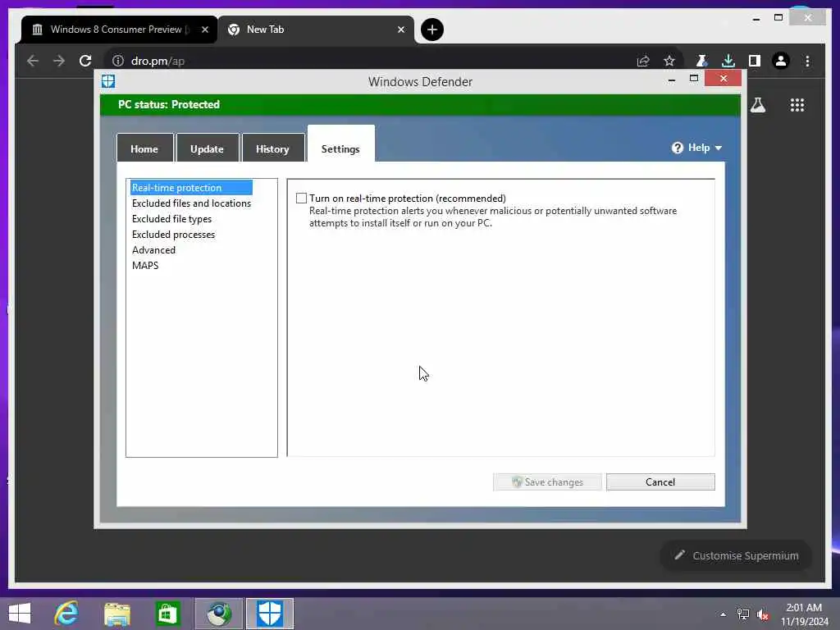Close the Windows Defender window
840x630 pixels.
pyautogui.click(x=724, y=79)
